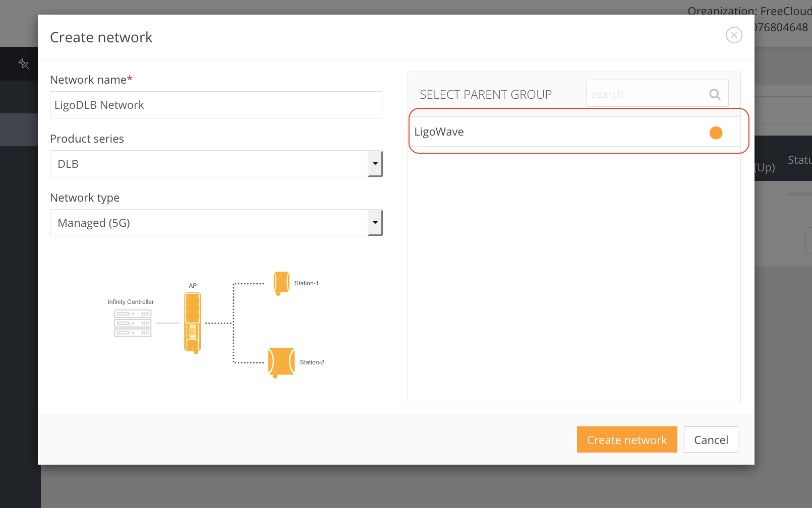This screenshot has height=508, width=812.
Task: Click the Cancel button
Action: click(x=711, y=439)
